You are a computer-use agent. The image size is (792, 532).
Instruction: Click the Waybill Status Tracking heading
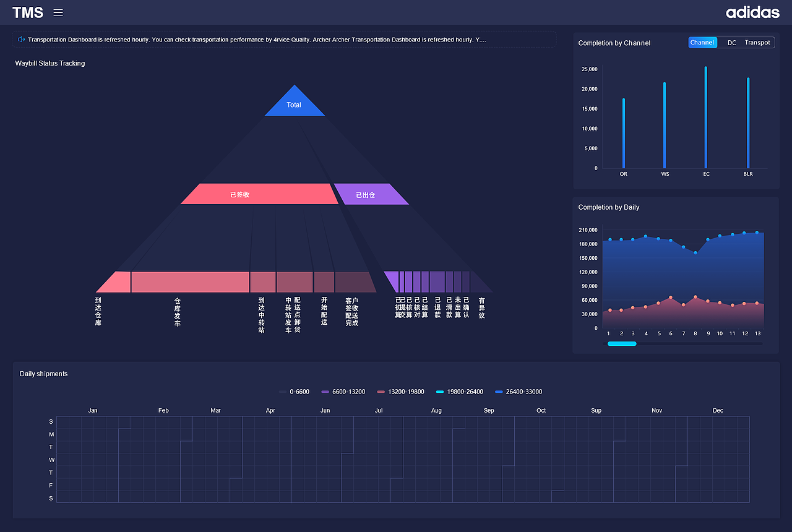click(x=50, y=63)
